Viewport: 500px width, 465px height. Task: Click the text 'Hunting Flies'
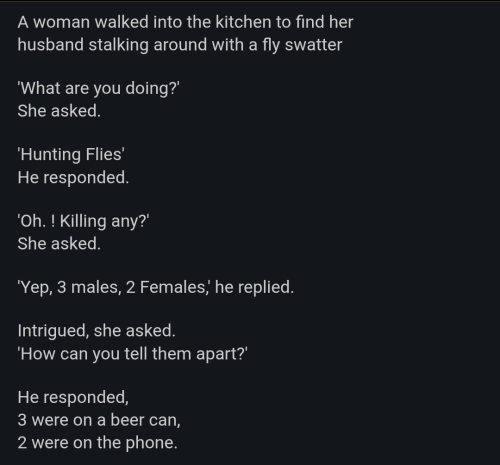click(x=71, y=155)
